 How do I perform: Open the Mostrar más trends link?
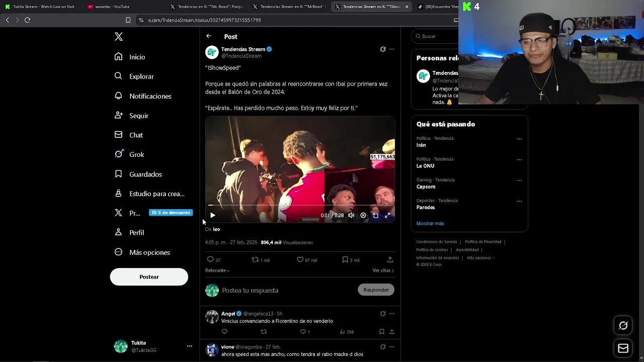coord(430,223)
